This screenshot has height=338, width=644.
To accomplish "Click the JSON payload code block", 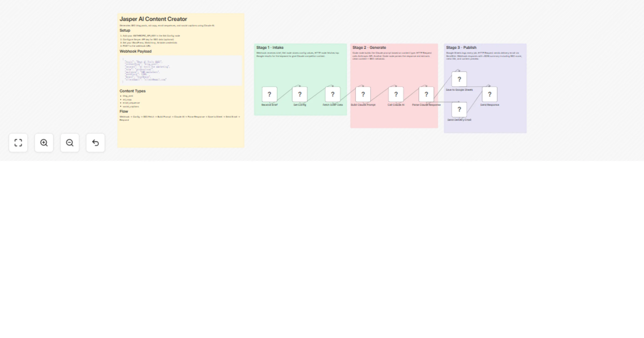I will click(181, 71).
